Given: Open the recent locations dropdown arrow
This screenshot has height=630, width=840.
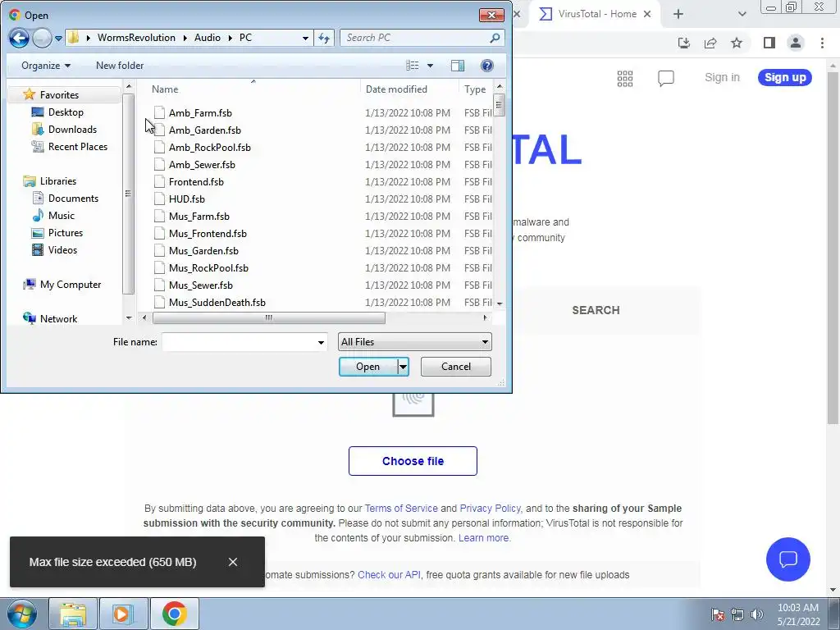Looking at the screenshot, I should [58, 39].
